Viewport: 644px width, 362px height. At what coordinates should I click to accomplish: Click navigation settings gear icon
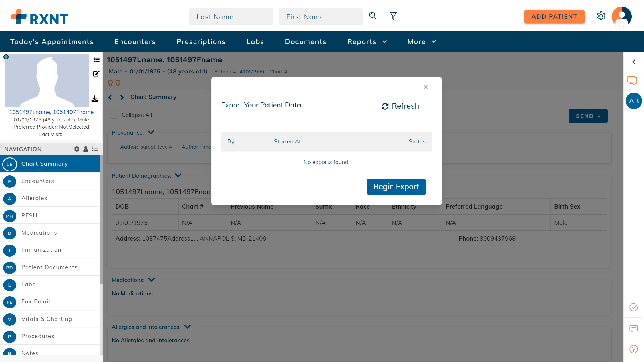pyautogui.click(x=77, y=149)
